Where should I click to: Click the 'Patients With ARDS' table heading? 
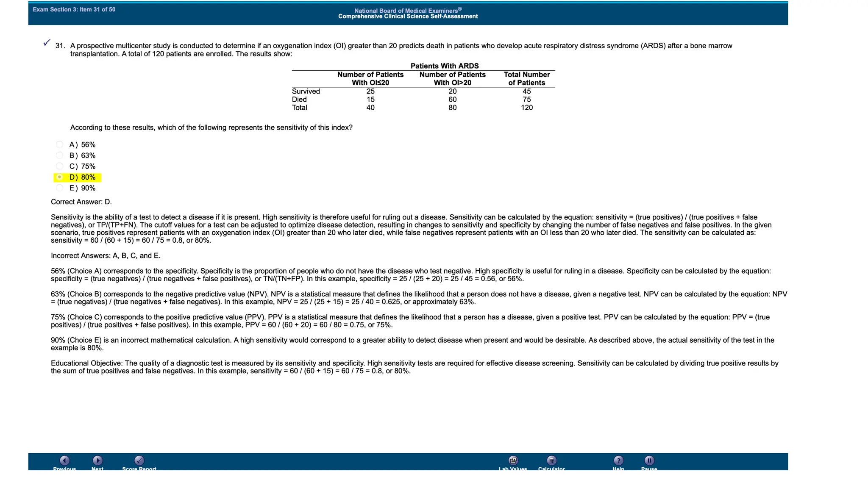445,66
